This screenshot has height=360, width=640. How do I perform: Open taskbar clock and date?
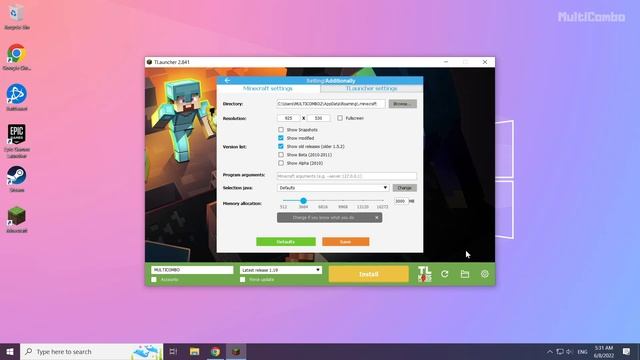604,351
